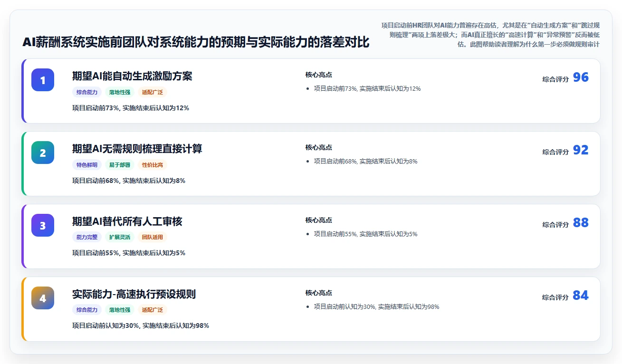Click the description paragraph starting 项目启动前HR团队
Viewport: 622px width, 364px height.
coord(490,34)
